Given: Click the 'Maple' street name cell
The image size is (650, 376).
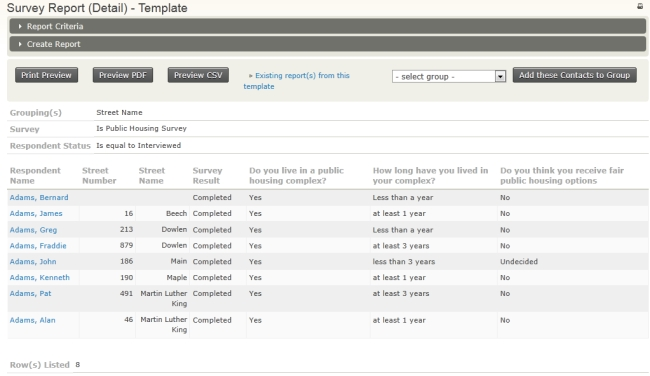Looking at the screenshot, I should click(177, 277).
